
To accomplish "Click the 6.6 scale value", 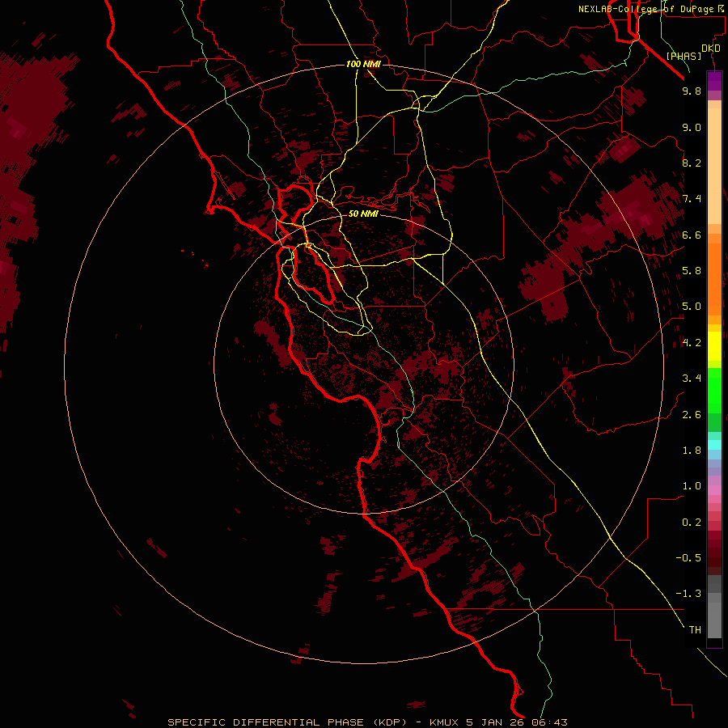I will click(x=692, y=235).
